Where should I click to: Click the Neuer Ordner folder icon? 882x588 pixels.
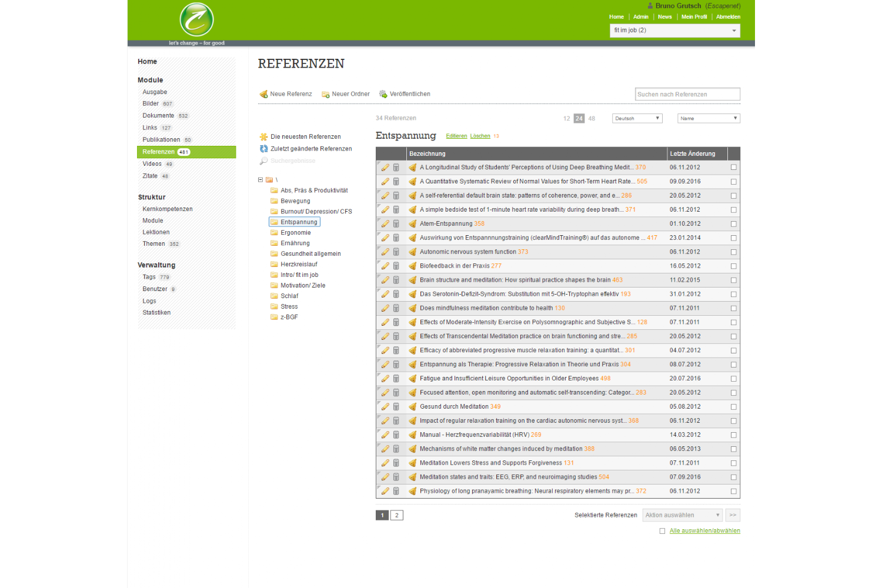click(x=325, y=94)
